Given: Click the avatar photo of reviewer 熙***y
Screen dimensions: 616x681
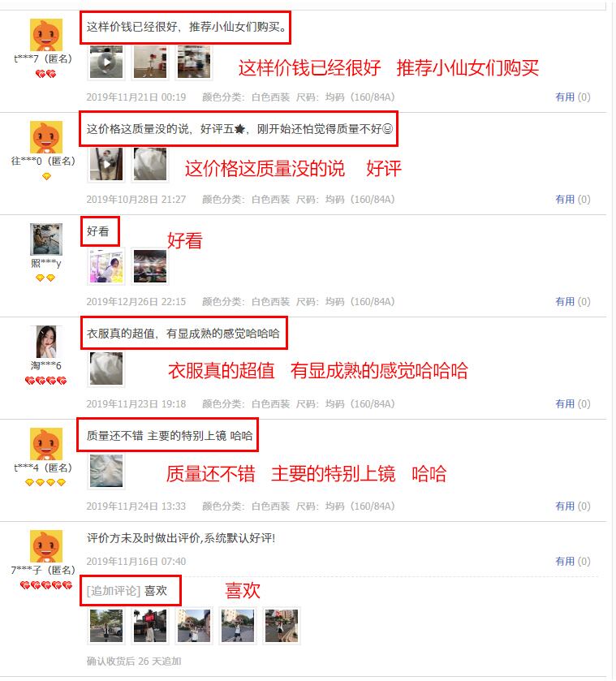Looking at the screenshot, I should coord(46,239).
